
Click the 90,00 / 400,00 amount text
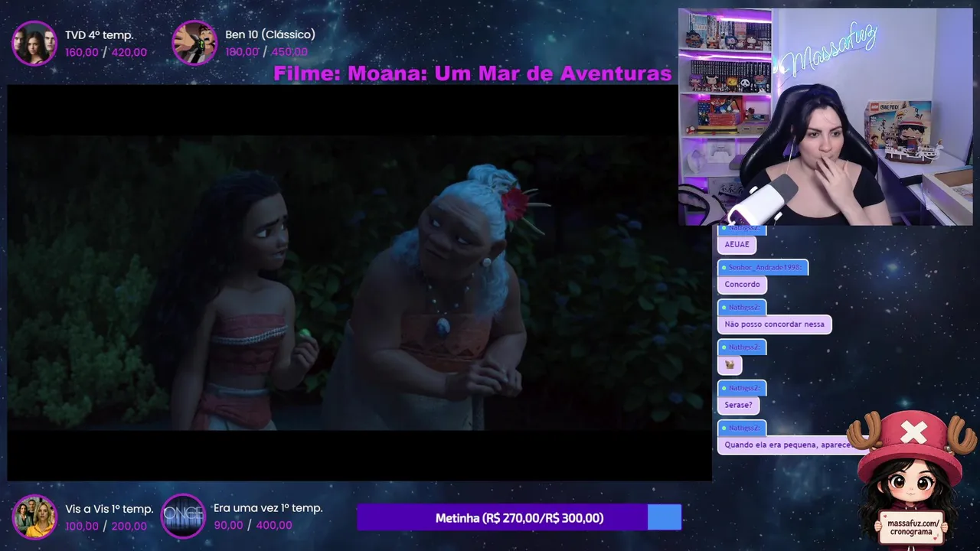pos(253,525)
